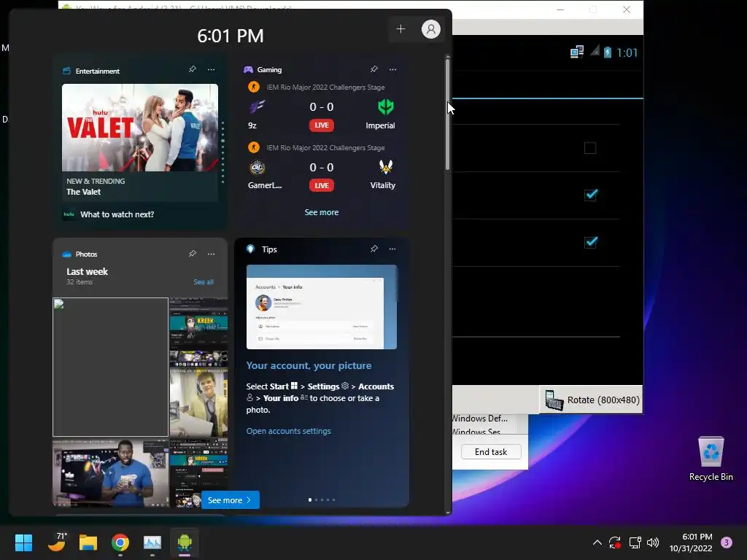
Task: Click See all in Photos widget
Action: tap(204, 282)
